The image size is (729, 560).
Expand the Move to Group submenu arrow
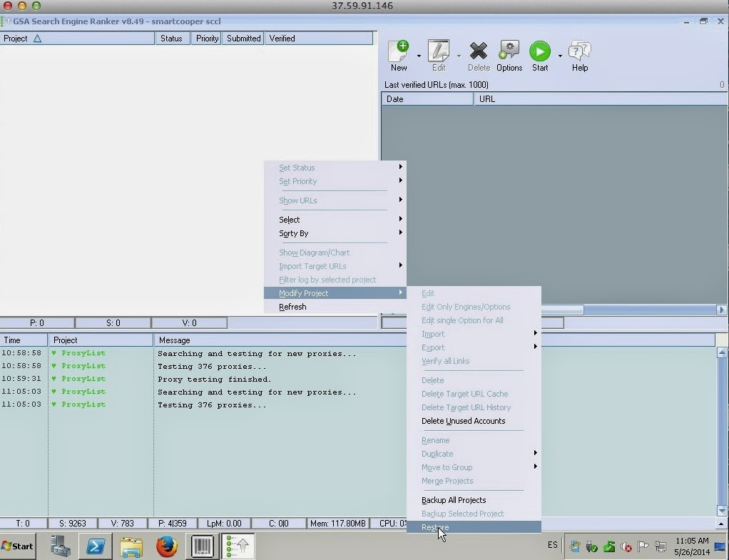click(x=535, y=466)
